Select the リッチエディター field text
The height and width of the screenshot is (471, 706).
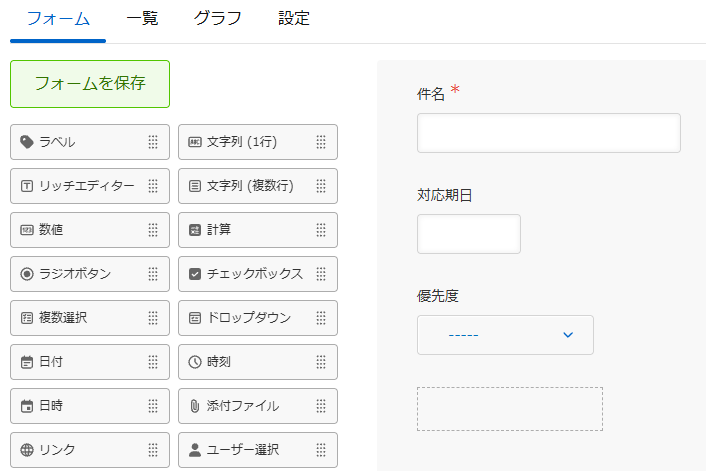[86, 186]
